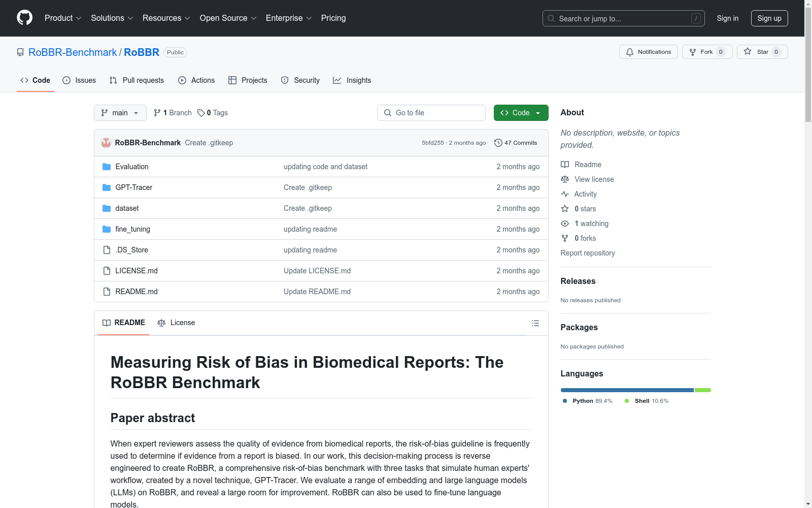
Task: Expand the Solutions menu
Action: click(112, 18)
